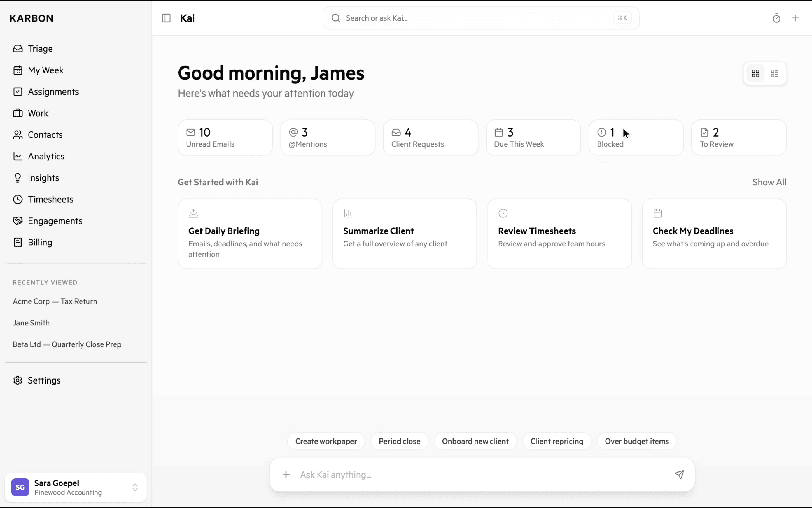Switch to grid view layout
Viewport: 812px width, 508px height.
tap(755, 73)
